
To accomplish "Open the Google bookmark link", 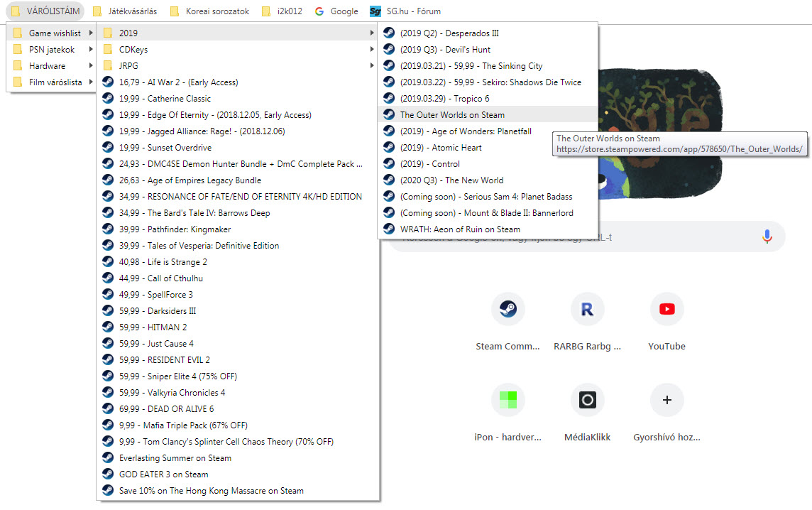I will coord(336,11).
